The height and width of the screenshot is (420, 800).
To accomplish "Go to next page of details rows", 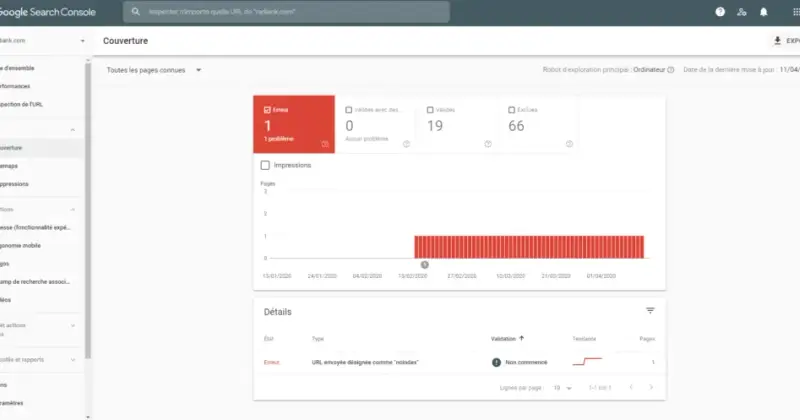I will pos(651,387).
